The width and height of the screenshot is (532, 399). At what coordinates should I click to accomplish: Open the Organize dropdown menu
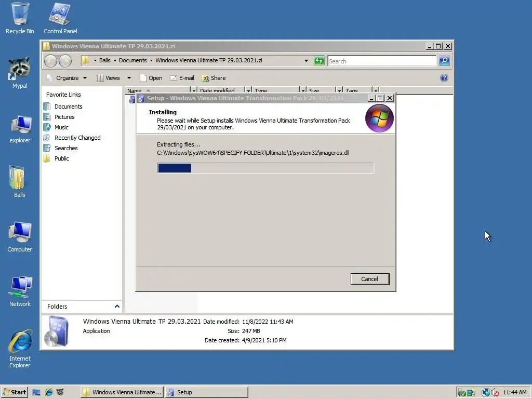coord(67,78)
